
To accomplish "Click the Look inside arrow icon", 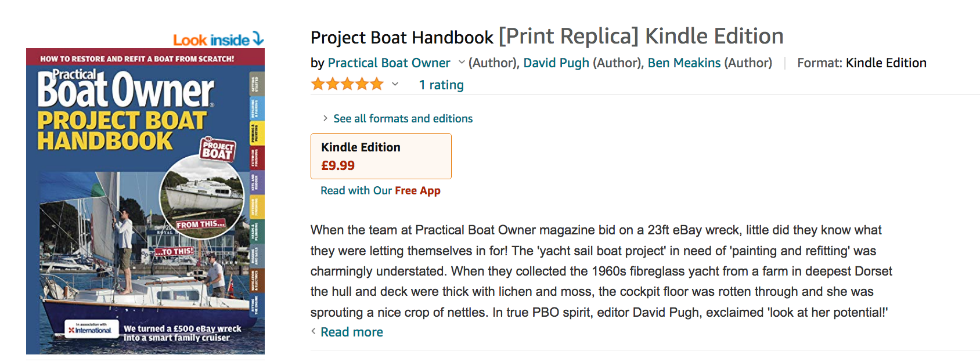I will point(258,39).
